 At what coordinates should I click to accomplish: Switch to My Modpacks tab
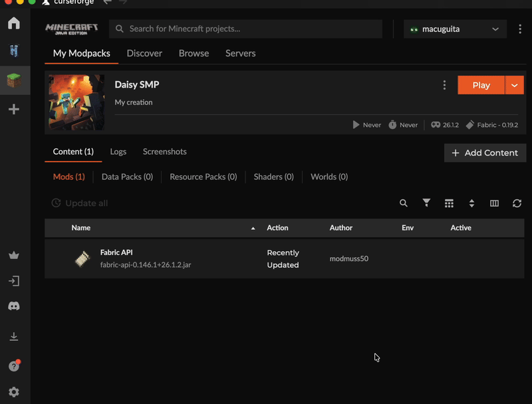[x=81, y=53]
